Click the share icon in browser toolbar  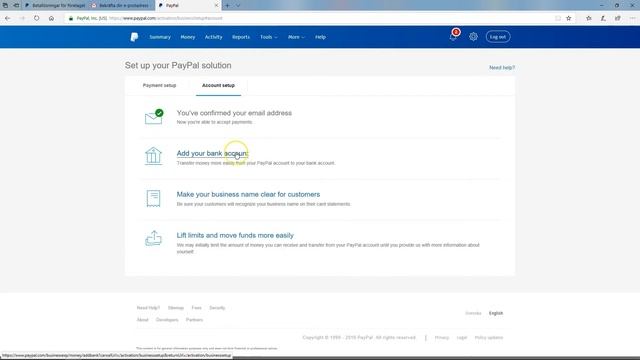point(618,18)
